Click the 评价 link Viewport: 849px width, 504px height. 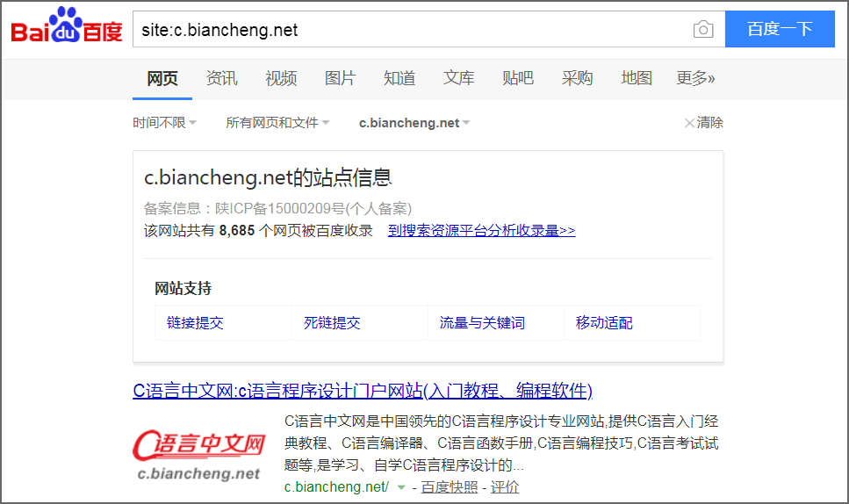pos(505,487)
